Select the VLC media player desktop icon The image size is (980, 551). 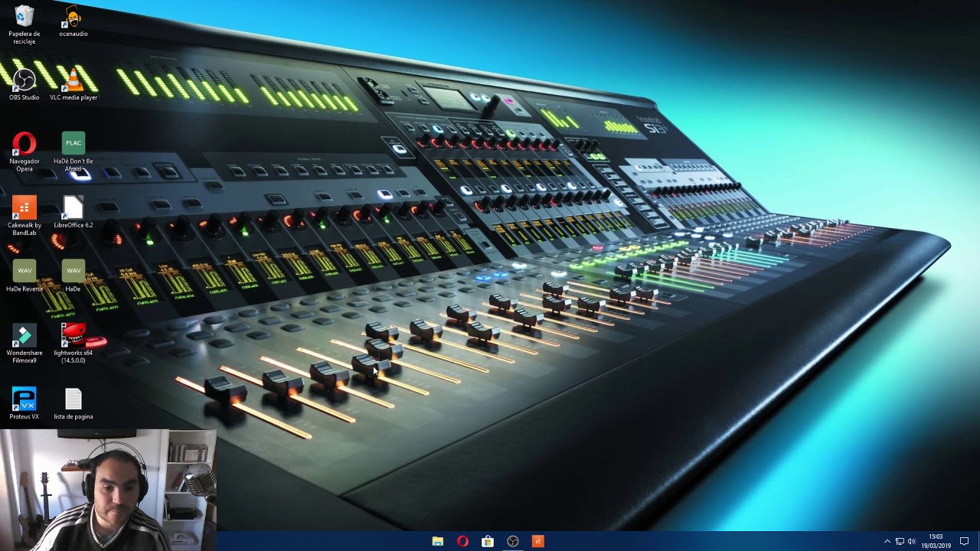pos(73,84)
